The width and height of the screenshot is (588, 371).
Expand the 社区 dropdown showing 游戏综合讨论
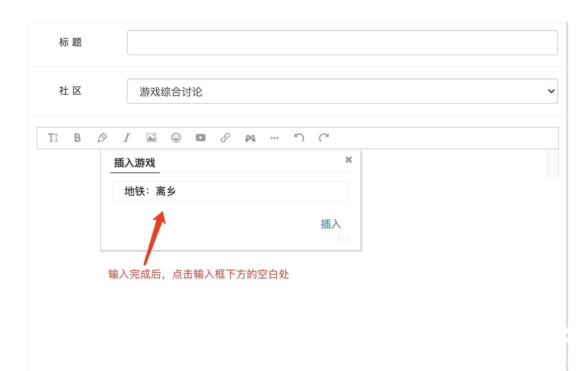point(342,91)
